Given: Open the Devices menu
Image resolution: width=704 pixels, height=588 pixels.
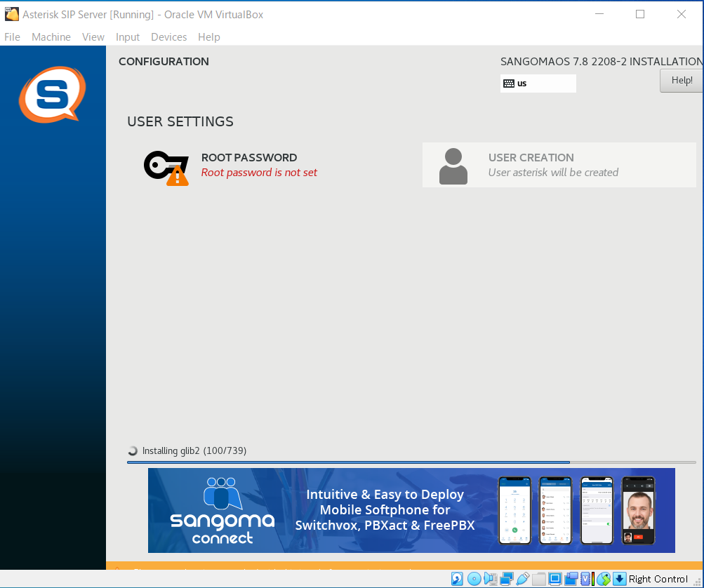Looking at the screenshot, I should coord(169,36).
